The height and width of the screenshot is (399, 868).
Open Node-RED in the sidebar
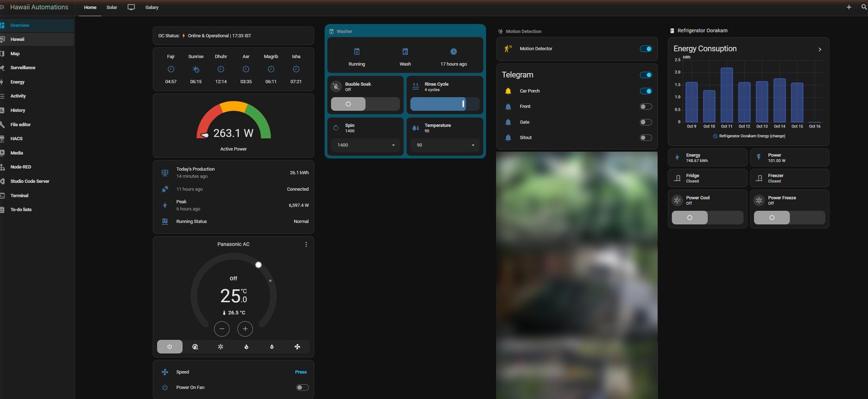pos(37,167)
